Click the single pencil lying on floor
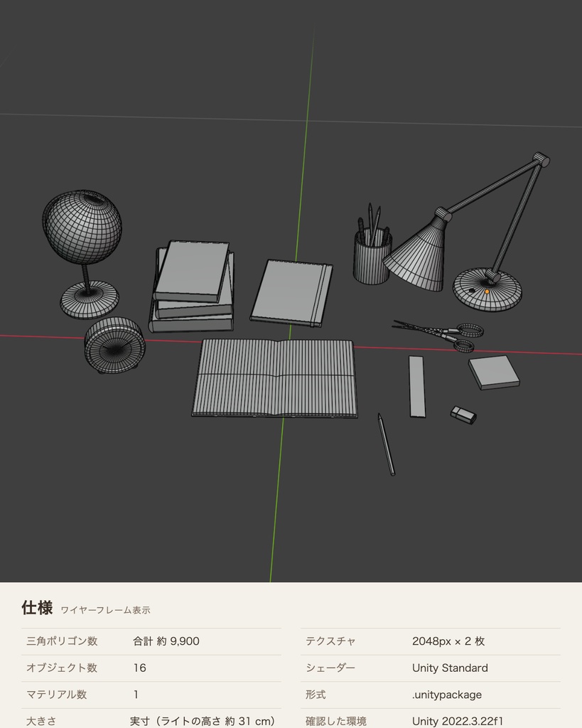 pyautogui.click(x=386, y=444)
